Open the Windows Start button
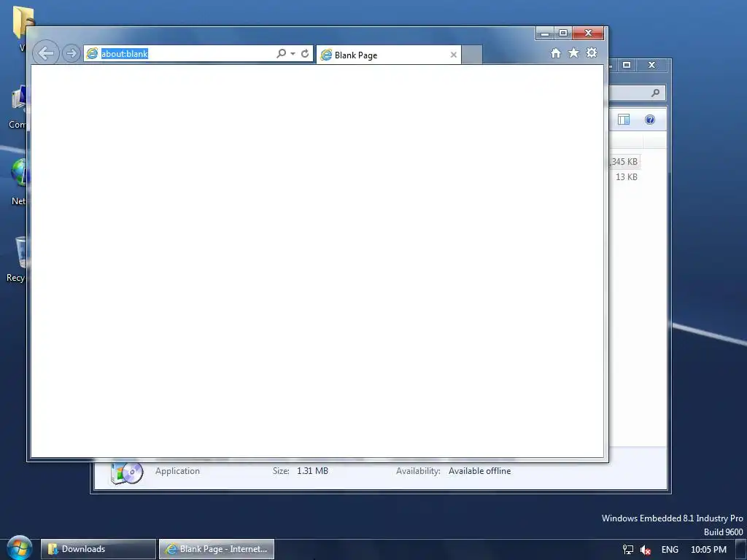The width and height of the screenshot is (747, 560). coord(20,548)
